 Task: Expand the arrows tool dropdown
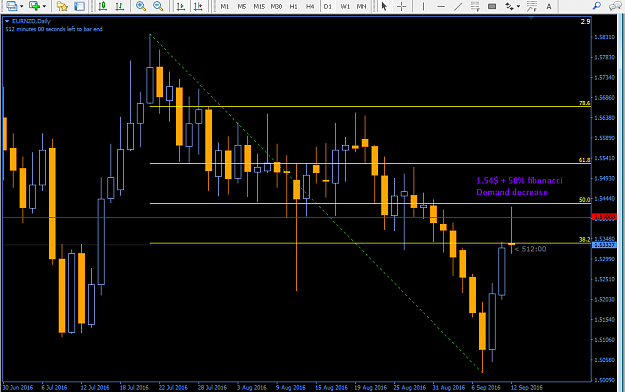(x=518, y=6)
